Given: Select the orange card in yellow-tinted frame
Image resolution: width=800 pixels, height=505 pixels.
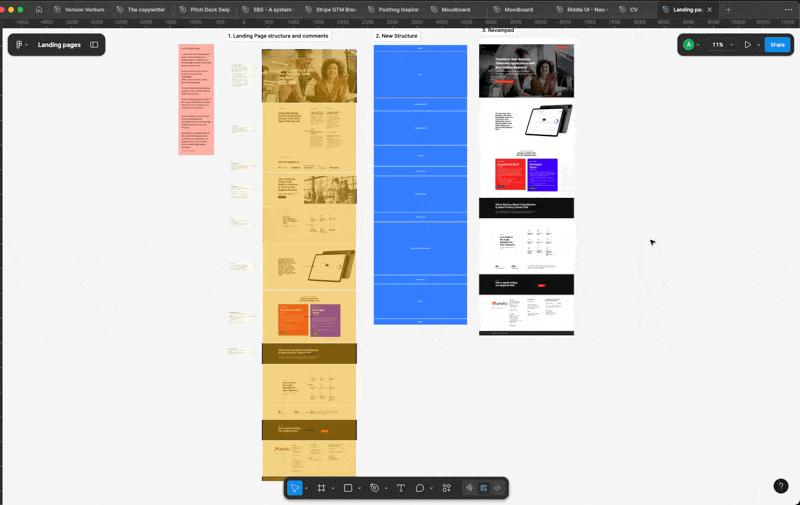Looking at the screenshot, I should 293,320.
